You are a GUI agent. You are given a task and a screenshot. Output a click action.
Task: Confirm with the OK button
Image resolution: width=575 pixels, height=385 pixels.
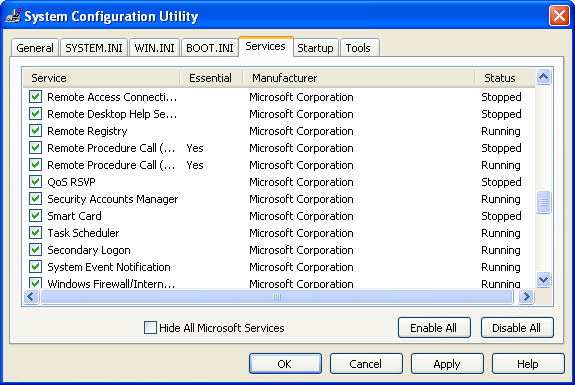click(285, 364)
